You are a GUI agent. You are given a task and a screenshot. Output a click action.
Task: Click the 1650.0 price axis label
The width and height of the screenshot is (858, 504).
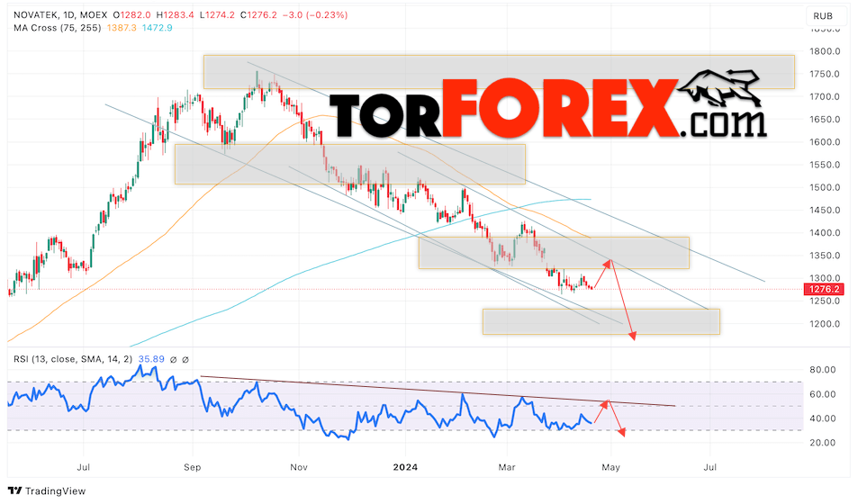click(x=825, y=120)
